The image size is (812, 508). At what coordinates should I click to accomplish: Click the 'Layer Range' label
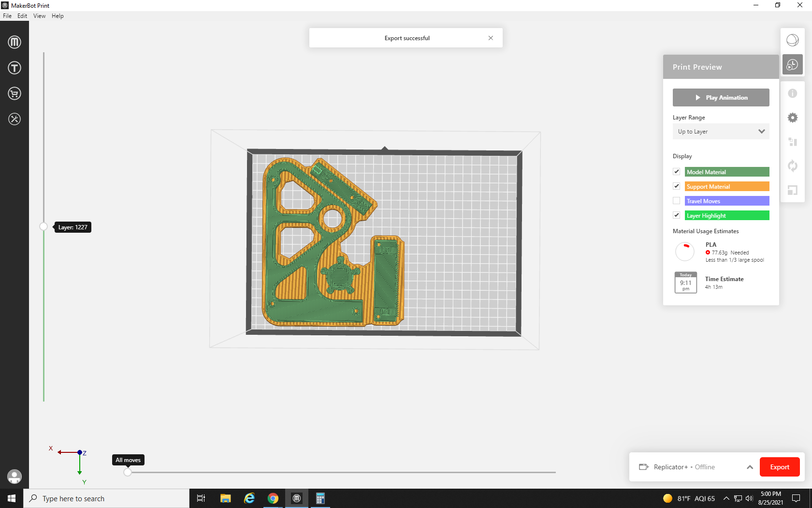pos(689,118)
